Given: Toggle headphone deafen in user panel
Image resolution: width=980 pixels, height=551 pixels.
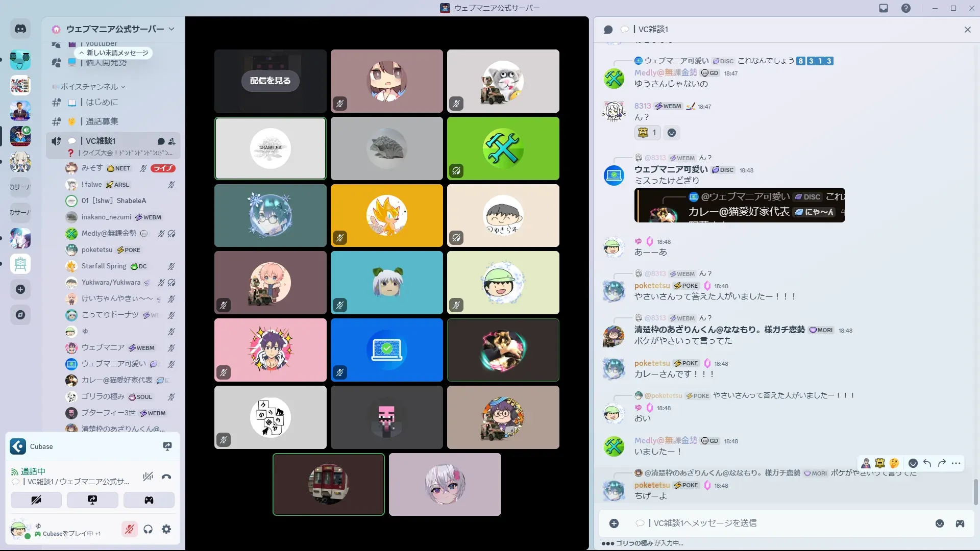Looking at the screenshot, I should 148,529.
